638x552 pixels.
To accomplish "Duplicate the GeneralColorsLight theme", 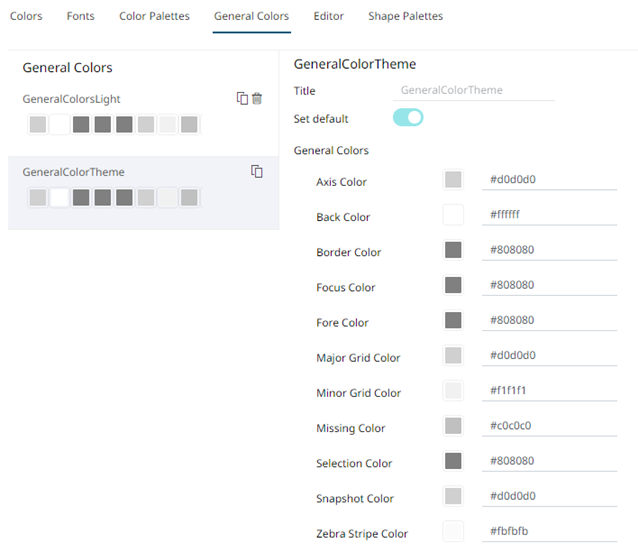I will pyautogui.click(x=242, y=98).
